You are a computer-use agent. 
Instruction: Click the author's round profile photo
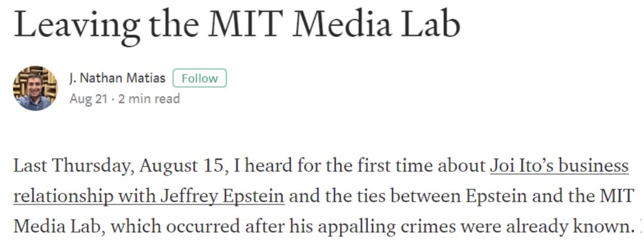(x=35, y=88)
